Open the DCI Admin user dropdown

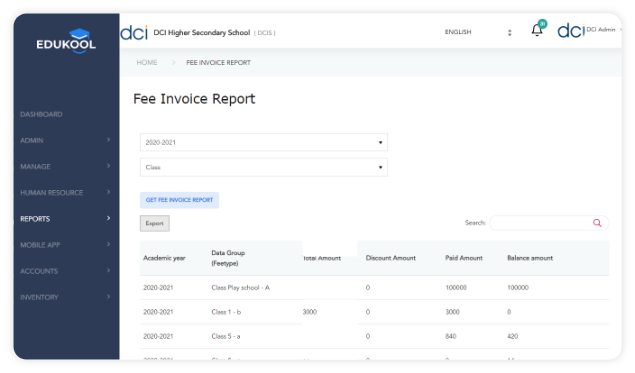tap(603, 30)
